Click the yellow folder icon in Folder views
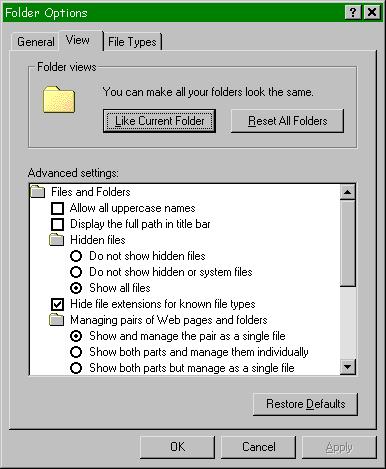This screenshot has height=469, width=386. [59, 99]
